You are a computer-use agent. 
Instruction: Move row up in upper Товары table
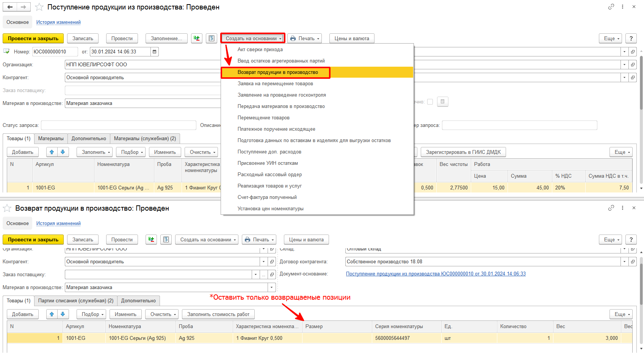pos(52,152)
